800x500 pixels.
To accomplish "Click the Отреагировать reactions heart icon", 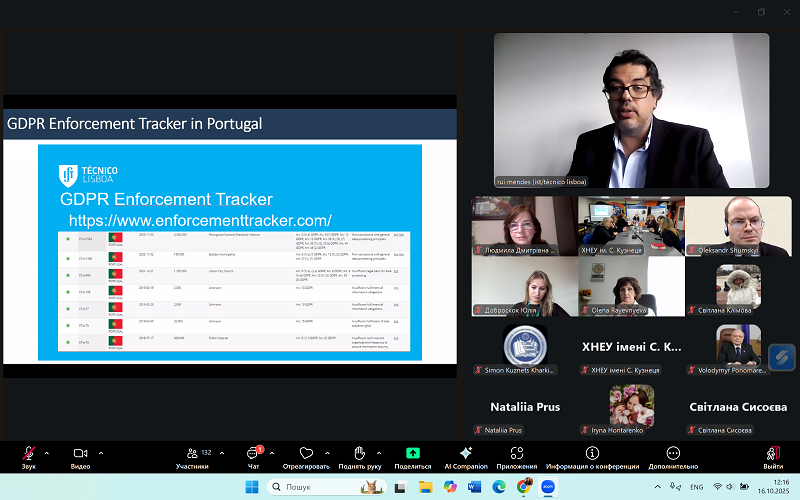I will tap(306, 455).
